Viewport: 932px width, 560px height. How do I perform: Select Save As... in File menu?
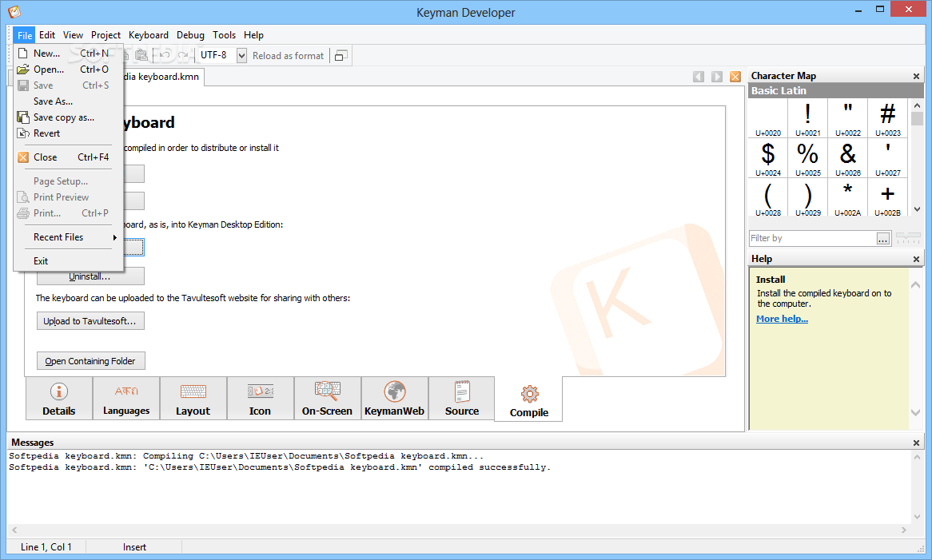tap(69, 101)
